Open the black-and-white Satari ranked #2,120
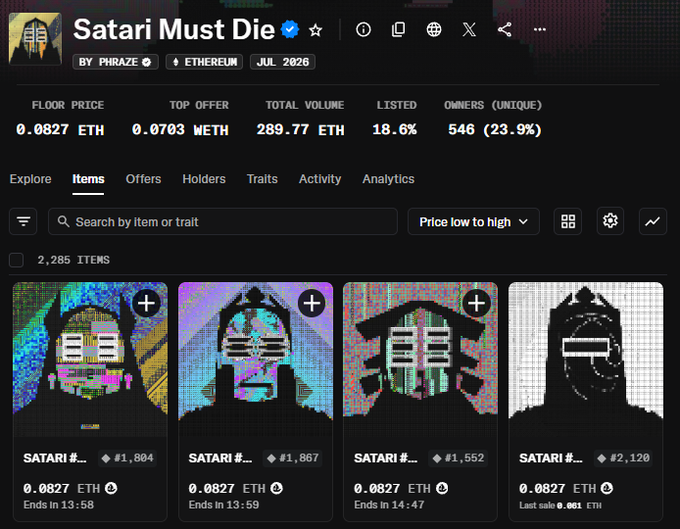This screenshot has height=529, width=680. point(585,360)
